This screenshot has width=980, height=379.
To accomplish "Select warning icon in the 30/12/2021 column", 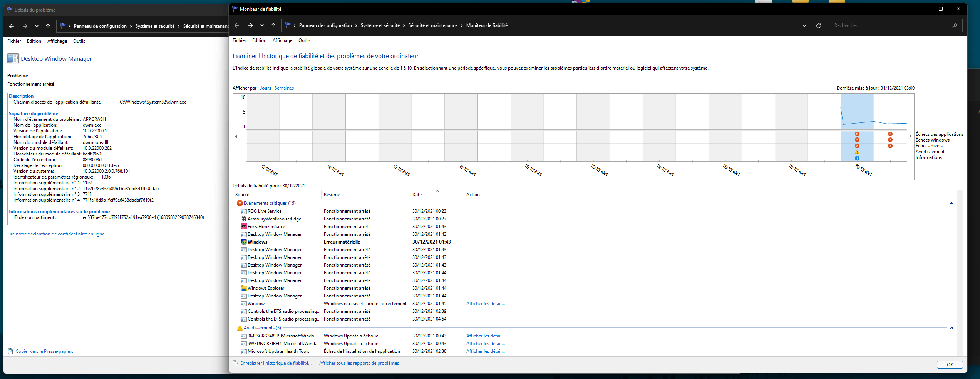I will click(857, 152).
